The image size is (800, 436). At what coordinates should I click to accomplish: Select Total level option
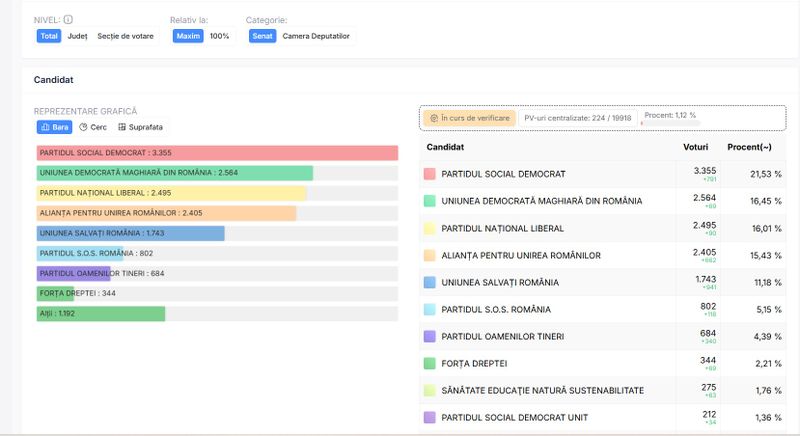tap(49, 36)
